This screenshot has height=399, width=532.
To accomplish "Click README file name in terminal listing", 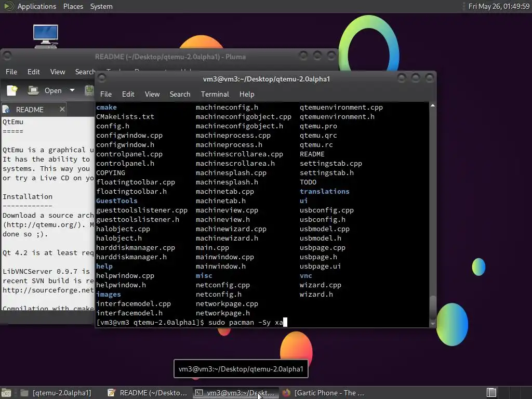I will tap(312, 154).
